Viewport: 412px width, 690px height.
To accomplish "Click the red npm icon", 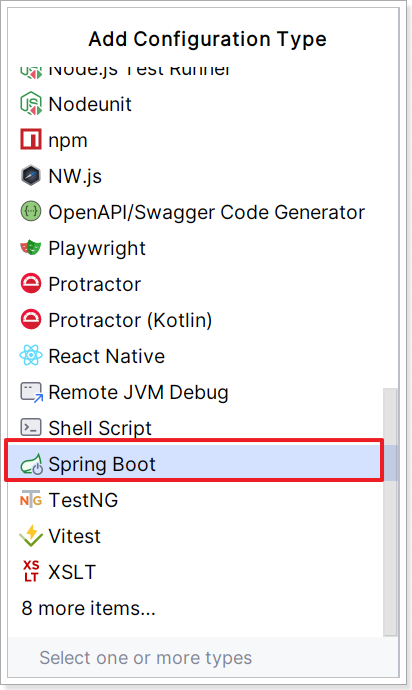I will pyautogui.click(x=31, y=140).
